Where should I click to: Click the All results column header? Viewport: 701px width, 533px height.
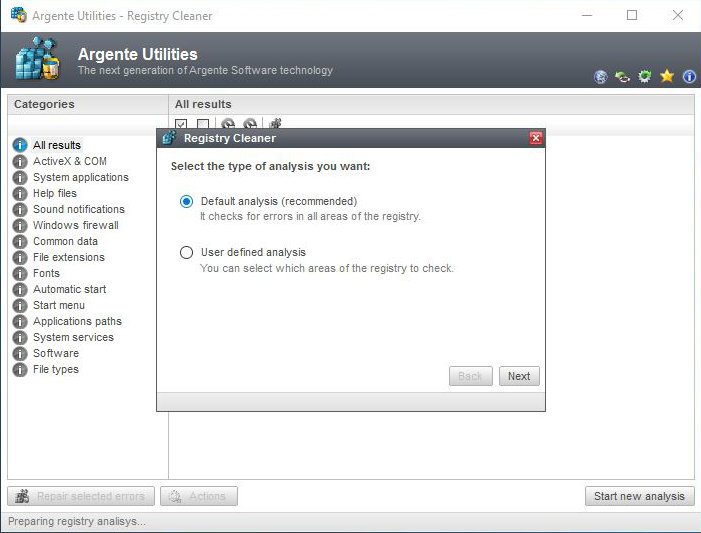pyautogui.click(x=203, y=104)
